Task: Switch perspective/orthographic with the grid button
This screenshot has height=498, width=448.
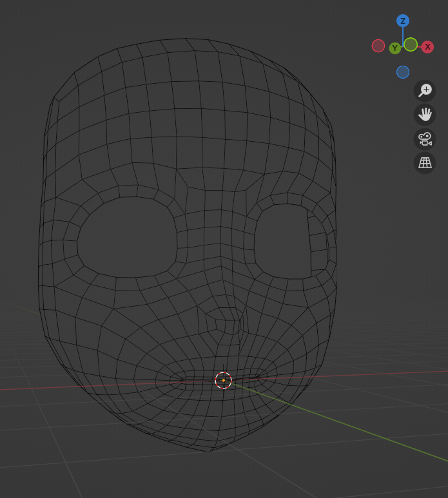Action: [425, 163]
